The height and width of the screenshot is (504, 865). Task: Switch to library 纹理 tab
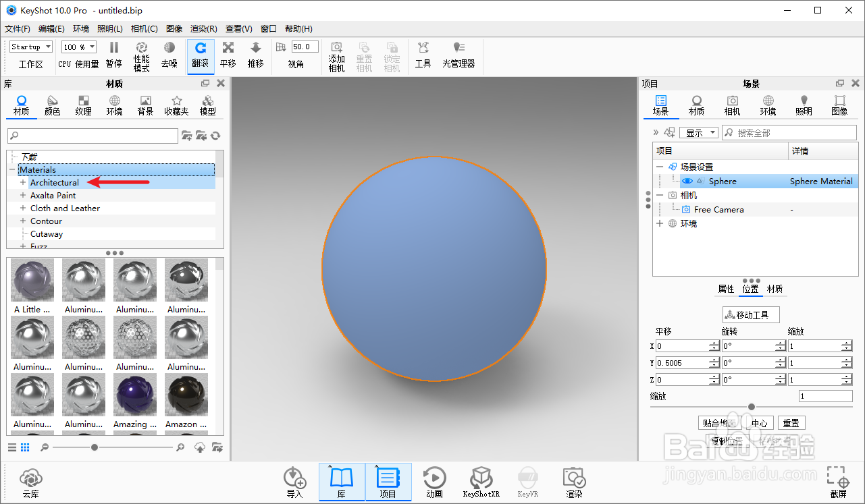click(x=83, y=106)
